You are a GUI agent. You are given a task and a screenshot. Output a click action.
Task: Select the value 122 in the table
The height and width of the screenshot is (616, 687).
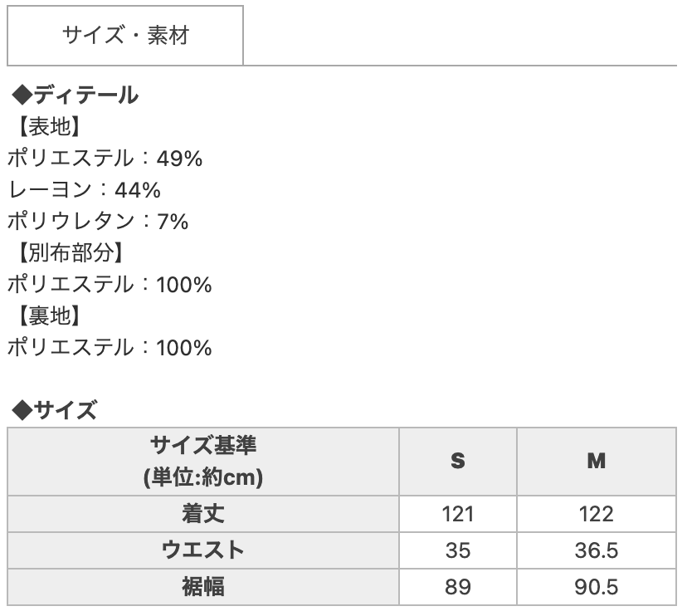click(x=592, y=511)
